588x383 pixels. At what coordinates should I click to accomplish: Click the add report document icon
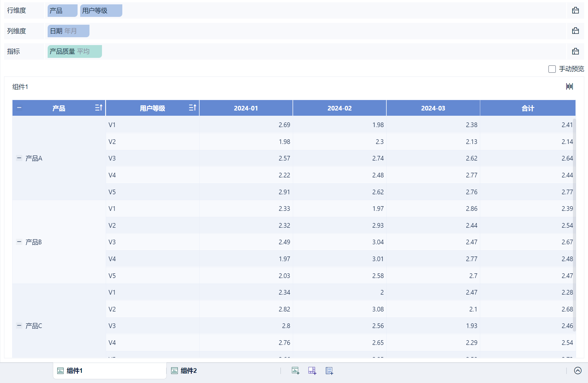pos(329,370)
